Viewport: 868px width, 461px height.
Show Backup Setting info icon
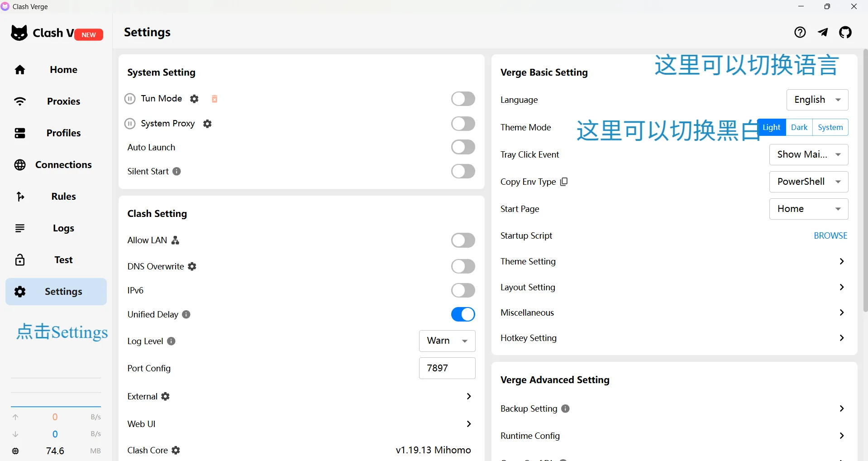point(565,408)
